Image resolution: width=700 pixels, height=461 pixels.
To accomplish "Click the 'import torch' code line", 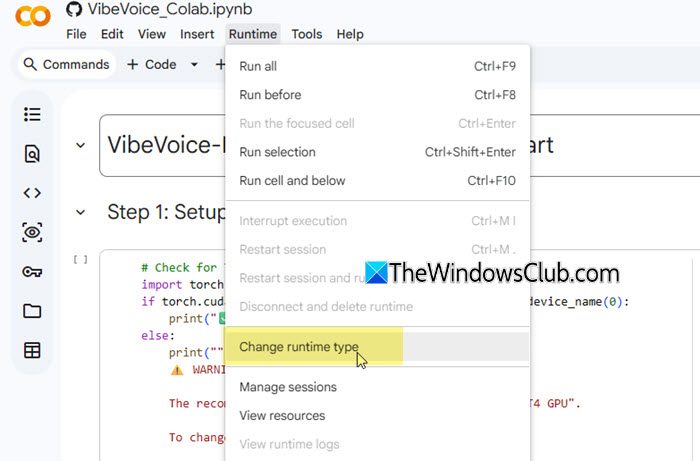I will (x=182, y=285).
